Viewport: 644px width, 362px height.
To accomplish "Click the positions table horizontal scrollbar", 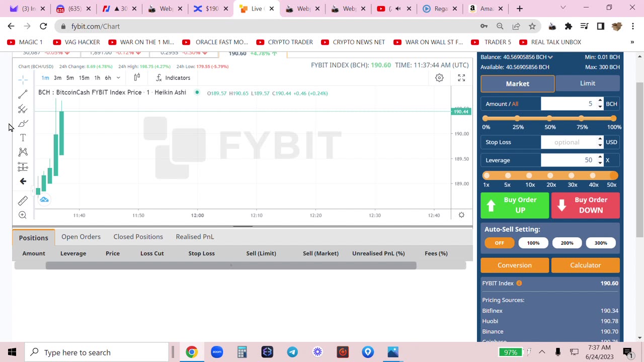I will click(231, 265).
